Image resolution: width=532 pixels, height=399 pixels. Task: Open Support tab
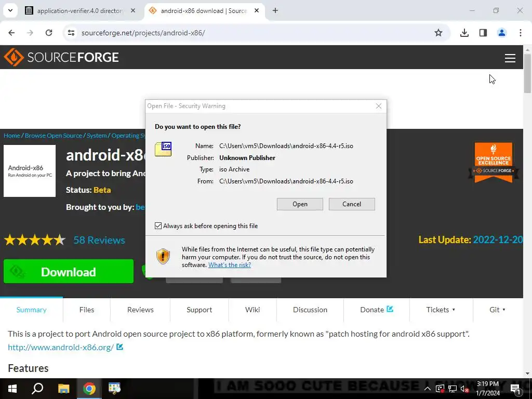click(199, 310)
